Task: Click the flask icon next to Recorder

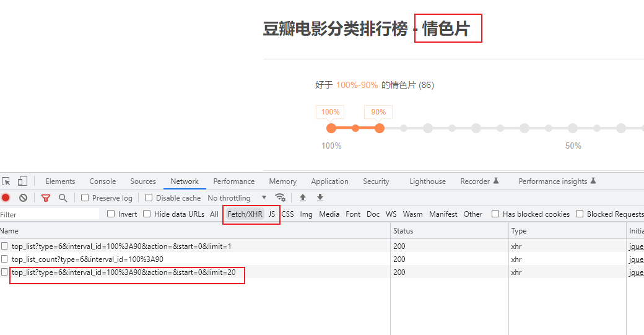Action: click(x=496, y=181)
